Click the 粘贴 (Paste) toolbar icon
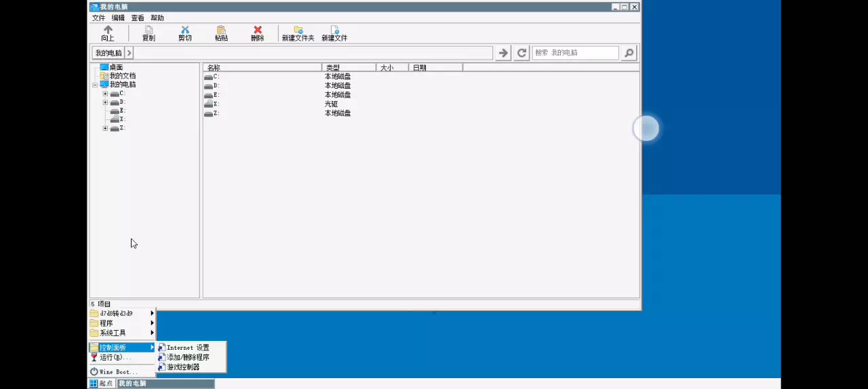 [221, 30]
